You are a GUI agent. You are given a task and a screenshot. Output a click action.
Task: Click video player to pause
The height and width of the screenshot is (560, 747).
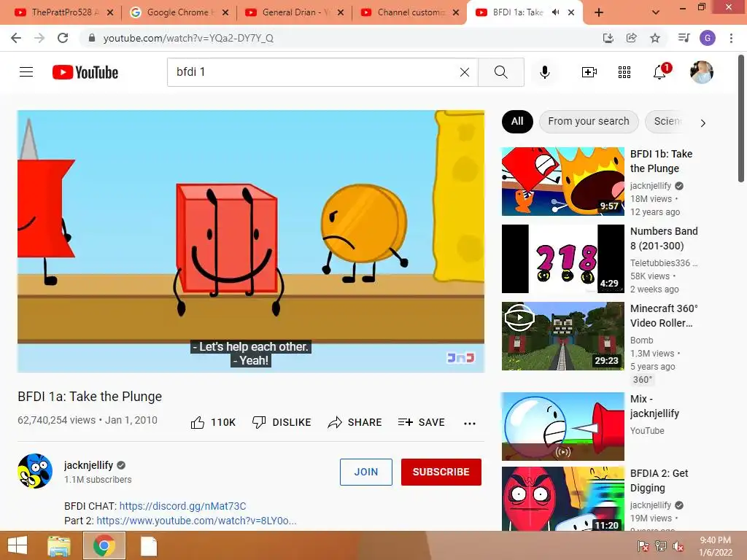pos(251,241)
